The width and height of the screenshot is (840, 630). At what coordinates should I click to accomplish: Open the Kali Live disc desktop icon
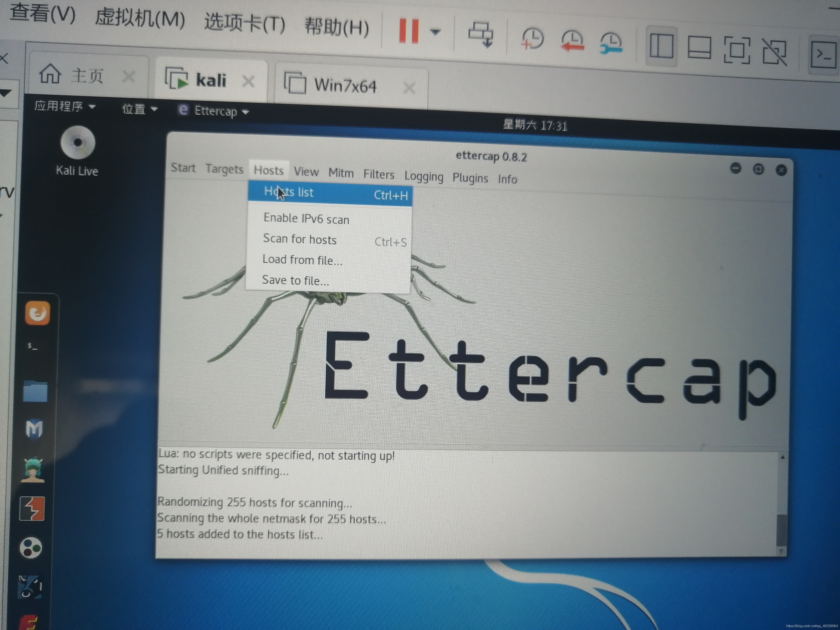coord(77,151)
